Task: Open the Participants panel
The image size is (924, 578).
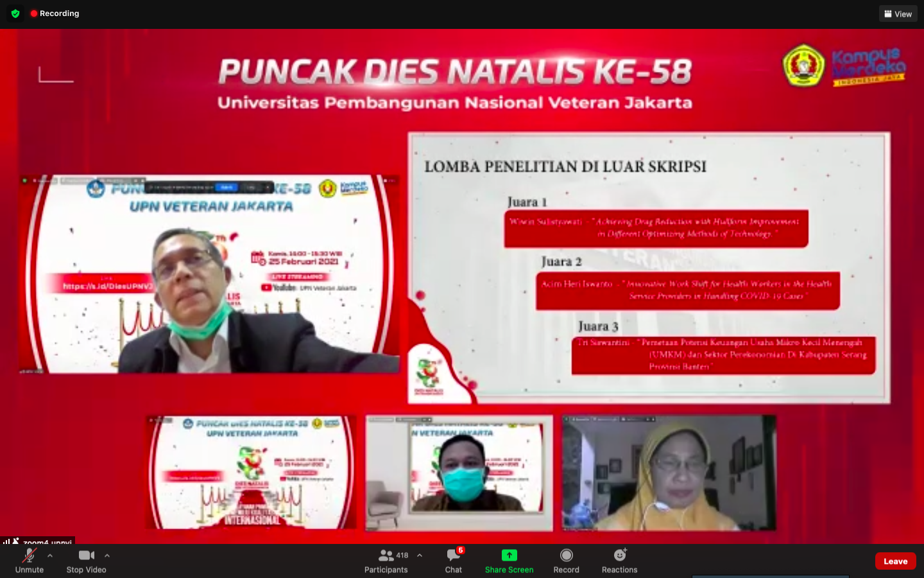Action: click(x=386, y=560)
